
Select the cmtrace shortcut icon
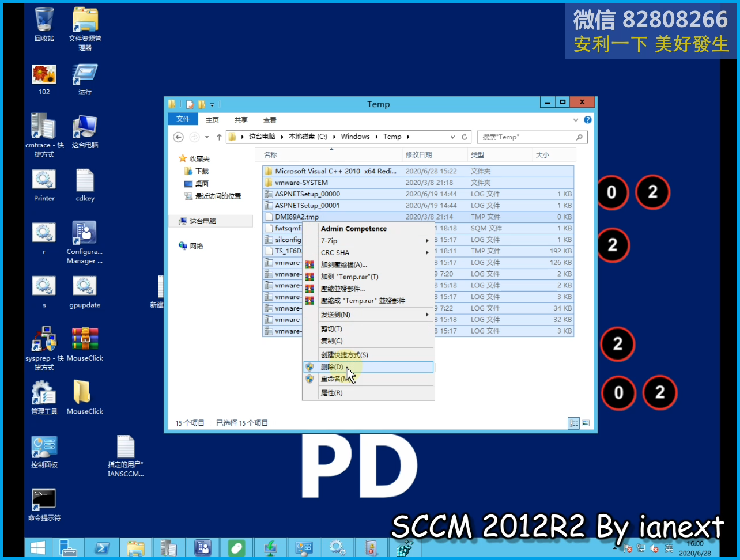44,135
